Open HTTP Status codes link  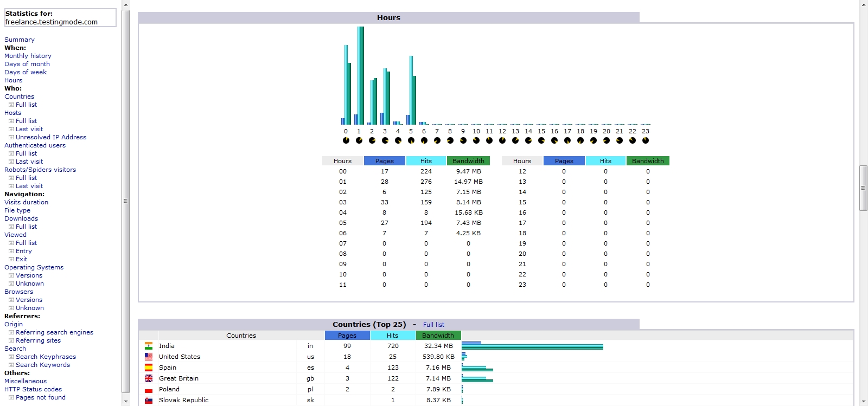[x=33, y=389]
